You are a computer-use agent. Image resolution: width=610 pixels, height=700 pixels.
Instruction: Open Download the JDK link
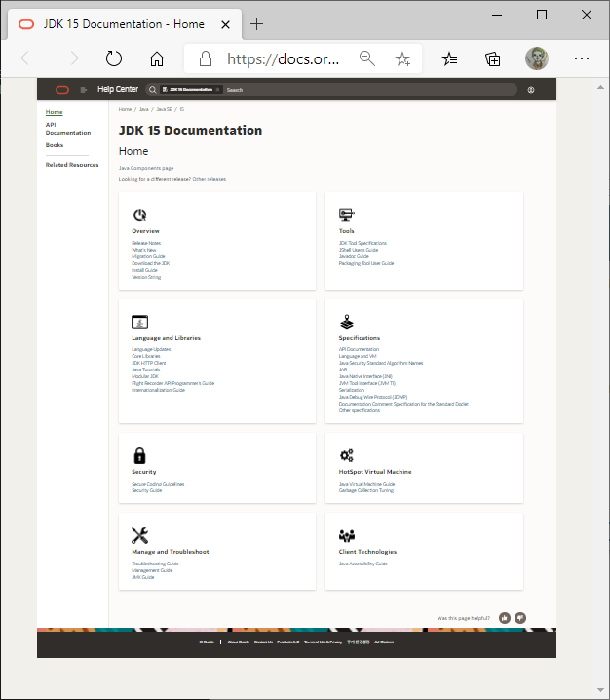(x=150, y=263)
